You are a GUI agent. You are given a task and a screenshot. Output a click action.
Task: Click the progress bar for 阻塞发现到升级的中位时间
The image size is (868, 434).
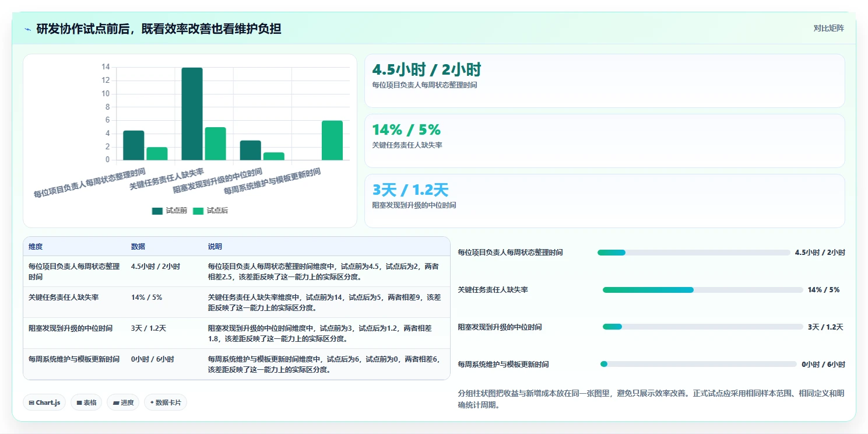[x=703, y=327]
